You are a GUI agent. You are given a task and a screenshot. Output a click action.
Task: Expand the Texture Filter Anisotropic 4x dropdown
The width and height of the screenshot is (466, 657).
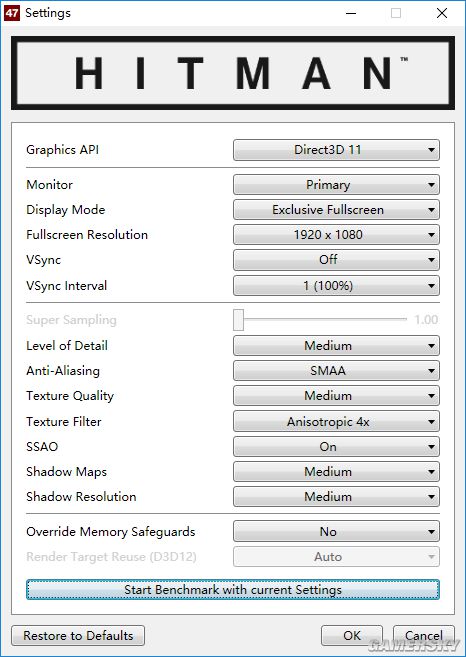(x=336, y=422)
